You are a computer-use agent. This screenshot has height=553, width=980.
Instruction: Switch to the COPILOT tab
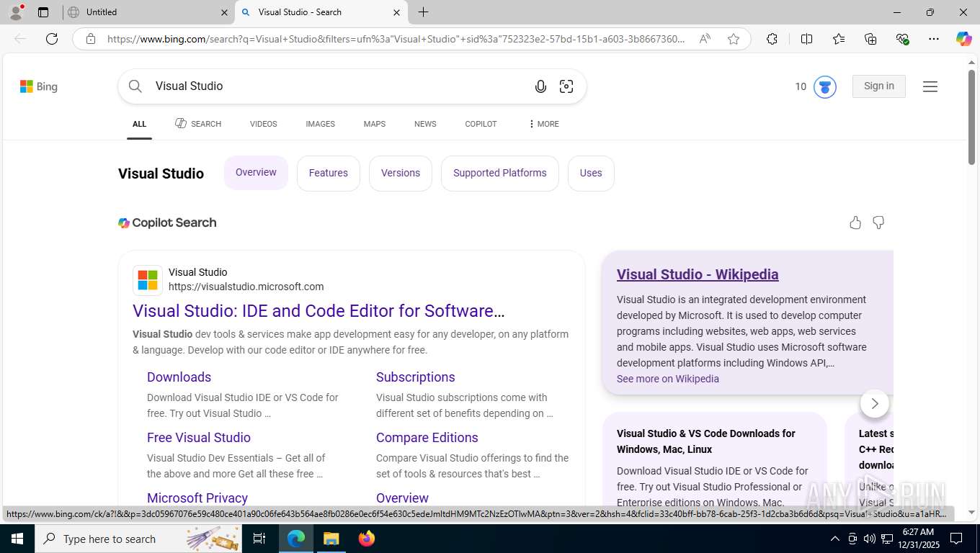[481, 124]
